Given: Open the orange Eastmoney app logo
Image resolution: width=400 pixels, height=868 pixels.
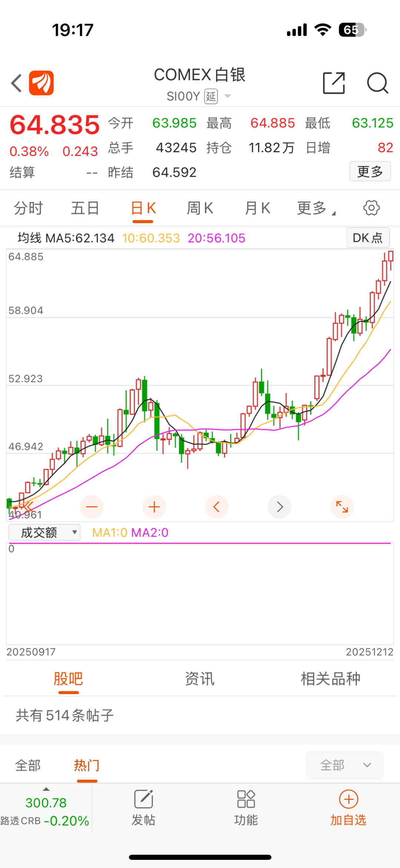Looking at the screenshot, I should pyautogui.click(x=41, y=83).
